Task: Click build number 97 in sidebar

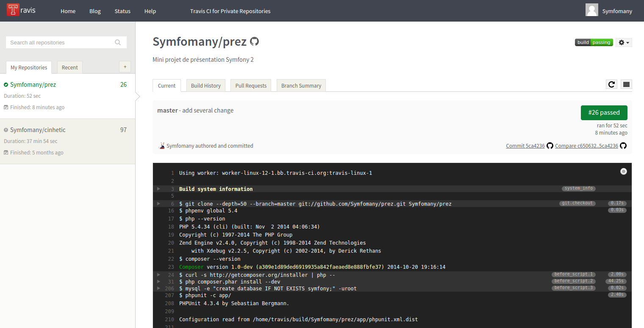Action: (123, 130)
